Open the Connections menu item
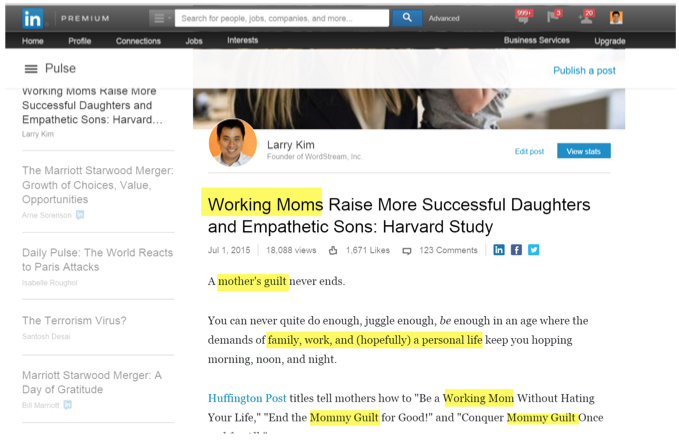This screenshot has width=679, height=446. (138, 41)
